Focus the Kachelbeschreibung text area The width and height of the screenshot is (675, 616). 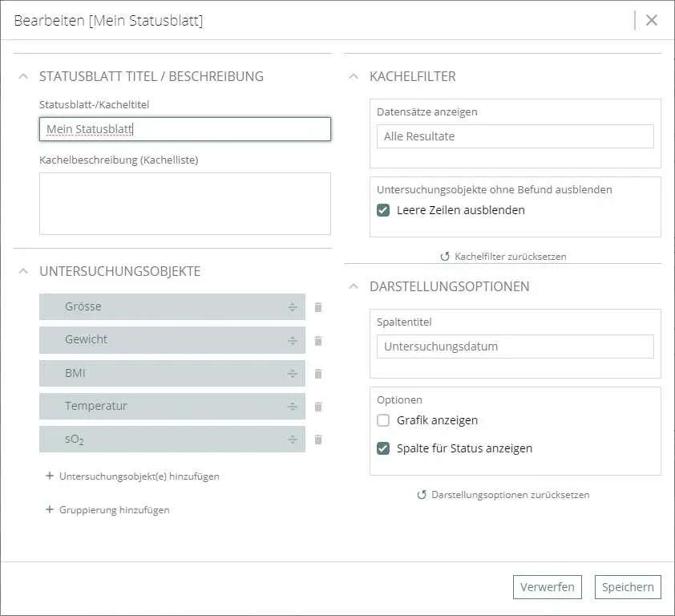185,204
